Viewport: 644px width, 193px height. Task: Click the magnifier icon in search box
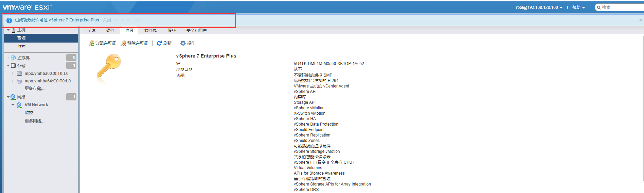pos(599,7)
